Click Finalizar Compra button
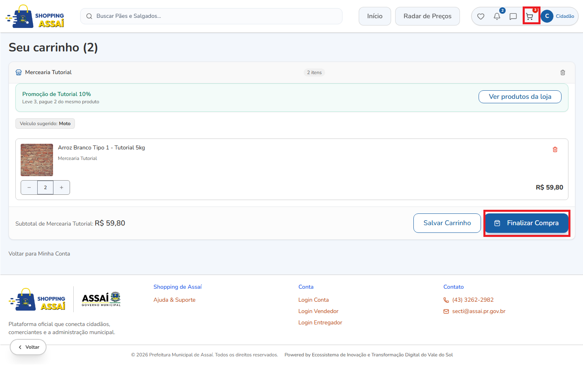 click(x=527, y=223)
